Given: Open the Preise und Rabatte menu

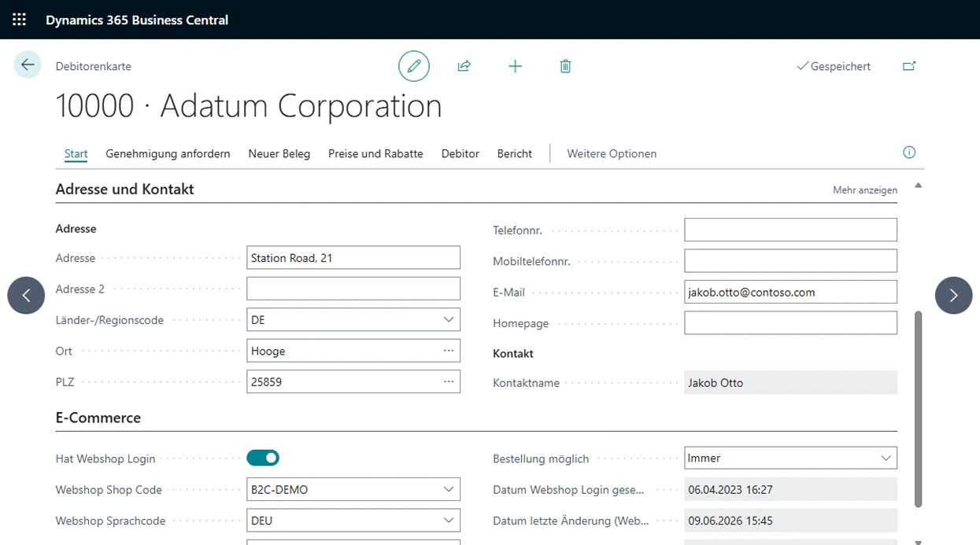Looking at the screenshot, I should click(x=375, y=154).
